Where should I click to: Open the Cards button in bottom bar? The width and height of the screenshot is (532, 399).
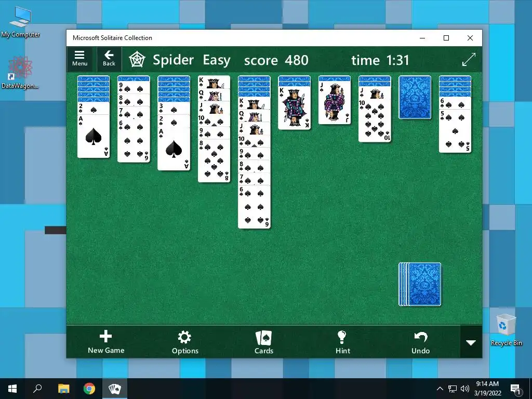263,342
